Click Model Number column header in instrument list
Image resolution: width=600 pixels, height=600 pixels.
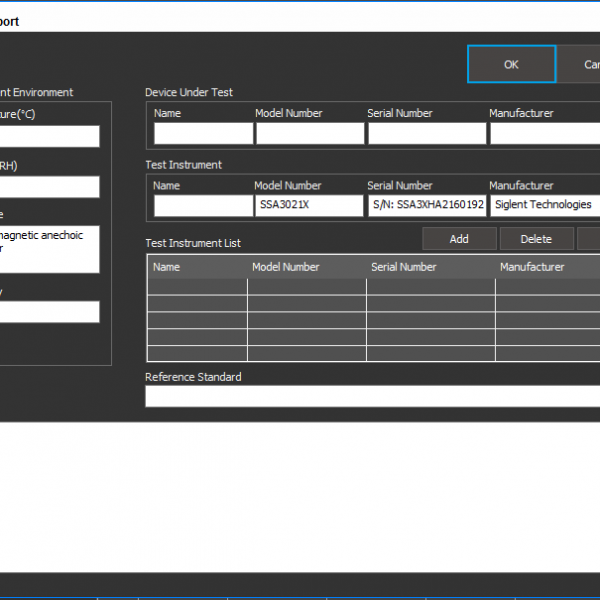(307, 267)
